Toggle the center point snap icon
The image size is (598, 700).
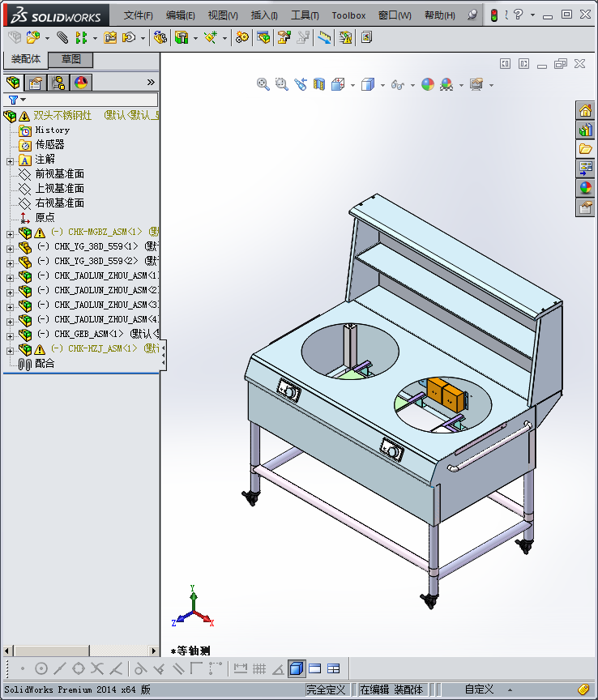(41, 668)
